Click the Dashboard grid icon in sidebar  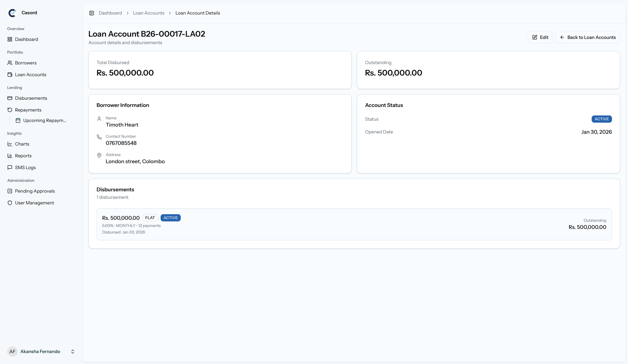pyautogui.click(x=10, y=39)
